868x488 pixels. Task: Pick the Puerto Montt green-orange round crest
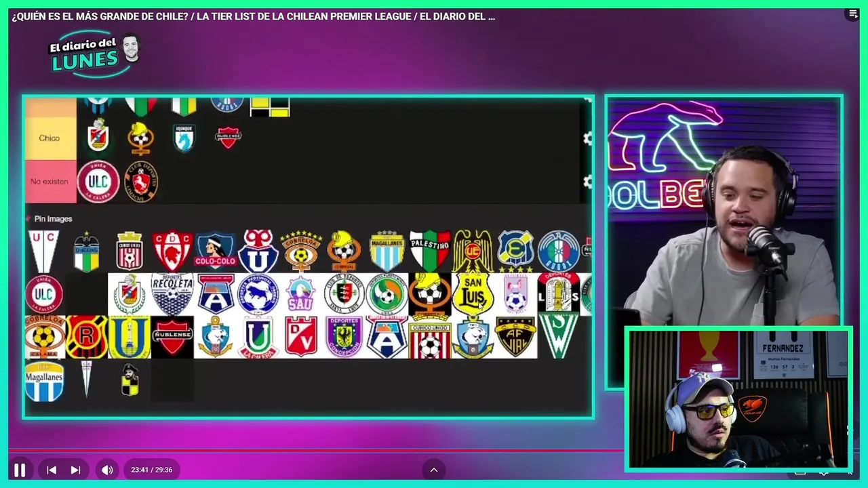click(387, 294)
